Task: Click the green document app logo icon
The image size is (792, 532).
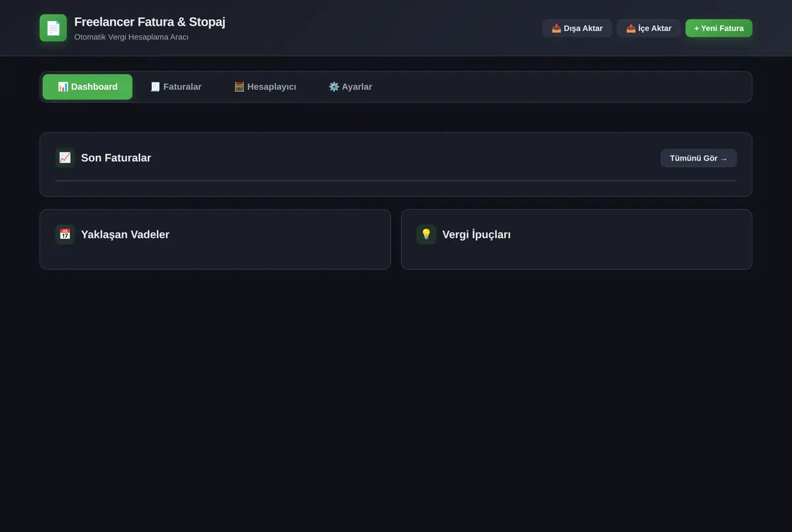Action: pyautogui.click(x=53, y=28)
